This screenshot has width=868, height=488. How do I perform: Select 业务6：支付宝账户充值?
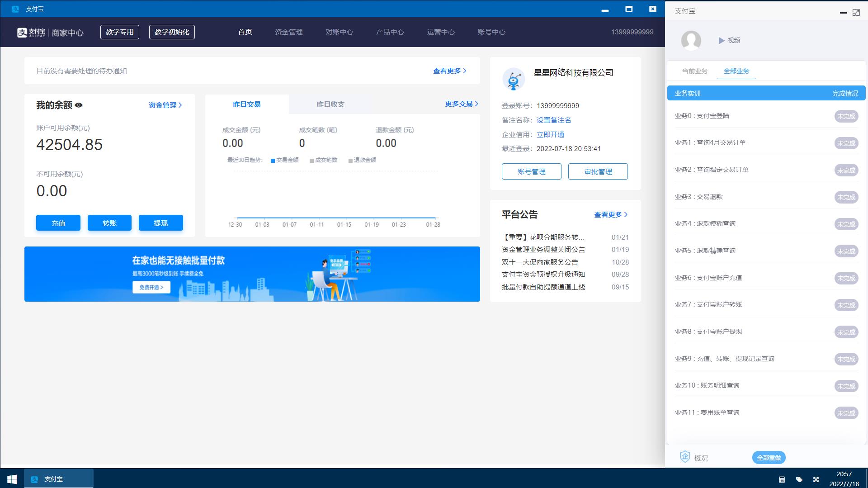pyautogui.click(x=708, y=278)
